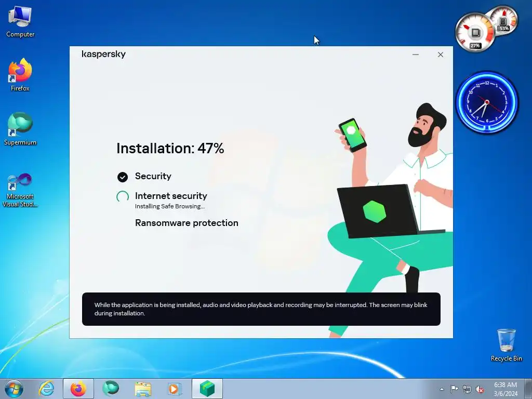This screenshot has width=532, height=399.
Task: Click the Kaspersky logo text
Action: 103,54
